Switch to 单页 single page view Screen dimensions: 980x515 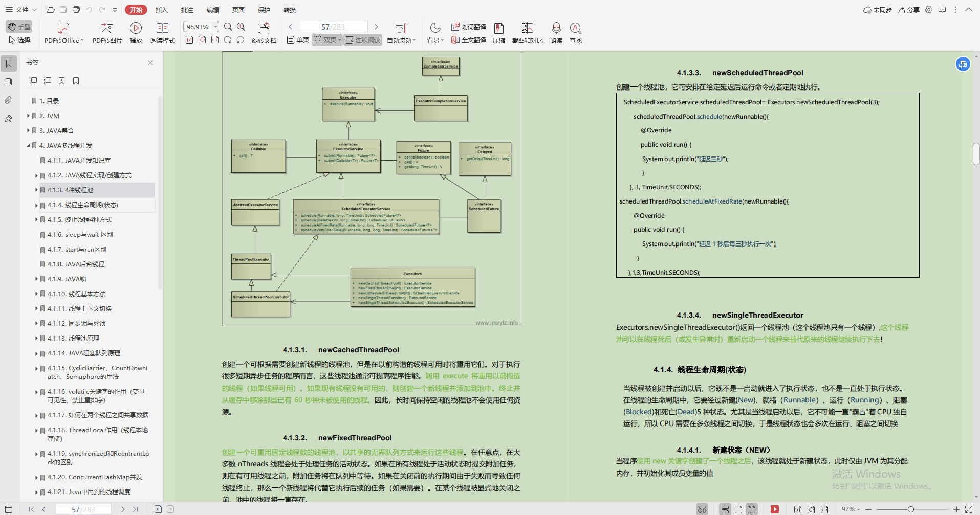point(298,40)
